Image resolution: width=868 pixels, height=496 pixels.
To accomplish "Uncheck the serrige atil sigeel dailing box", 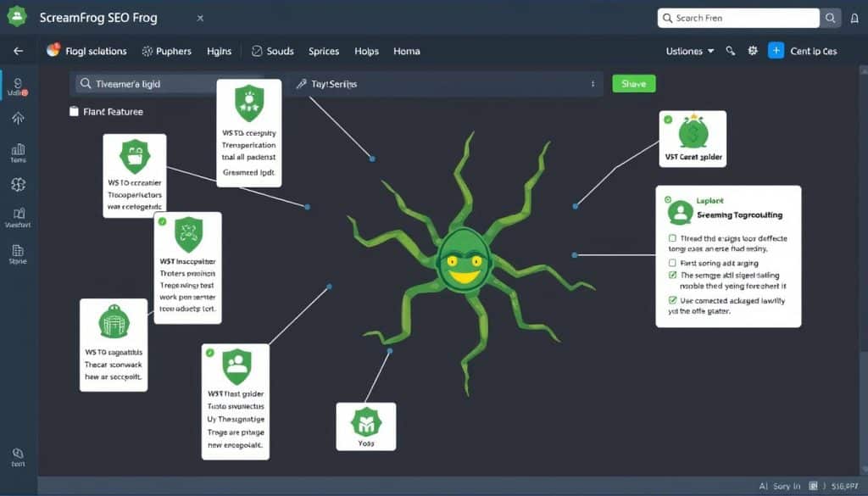I will pyautogui.click(x=672, y=275).
